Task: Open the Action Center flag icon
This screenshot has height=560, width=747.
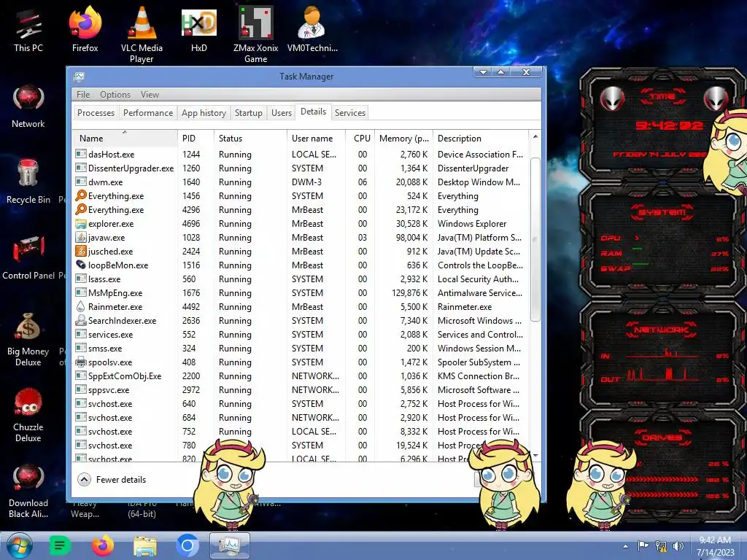Action: (643, 545)
